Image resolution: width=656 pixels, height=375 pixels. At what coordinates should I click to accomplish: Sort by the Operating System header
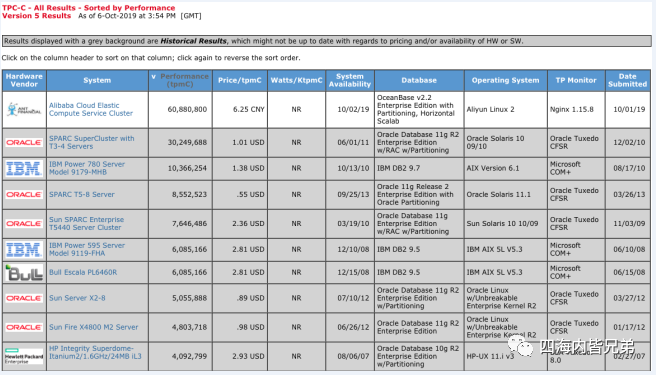[x=505, y=80]
